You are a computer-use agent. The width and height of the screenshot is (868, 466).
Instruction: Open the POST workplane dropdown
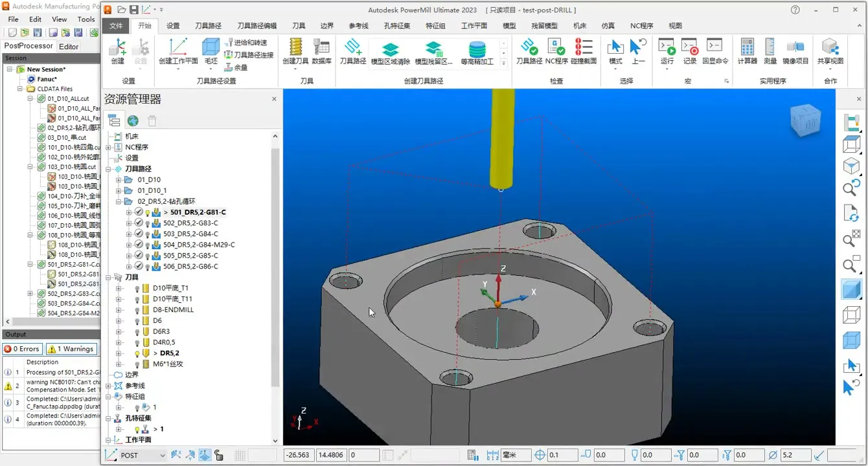tap(162, 455)
